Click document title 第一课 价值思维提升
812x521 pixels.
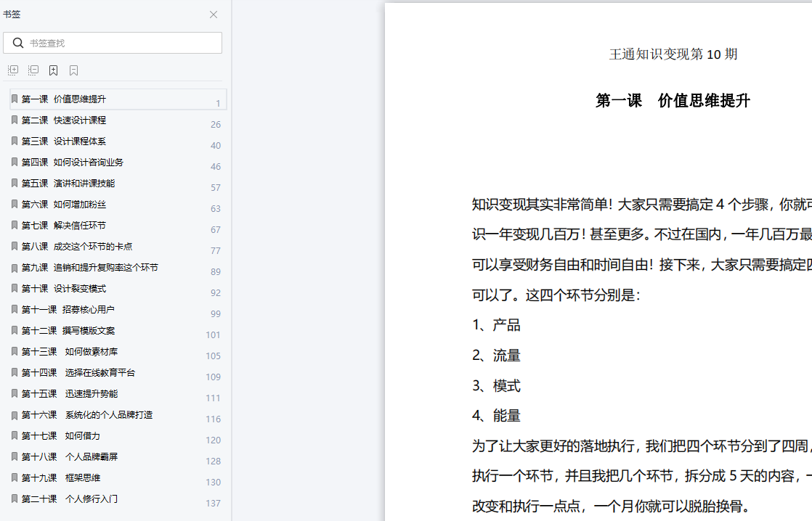(x=673, y=100)
